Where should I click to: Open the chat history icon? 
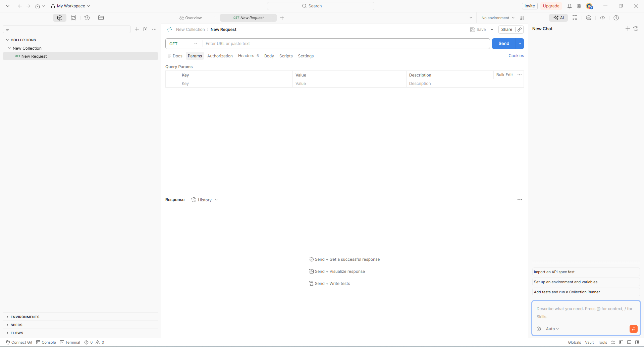point(636,29)
